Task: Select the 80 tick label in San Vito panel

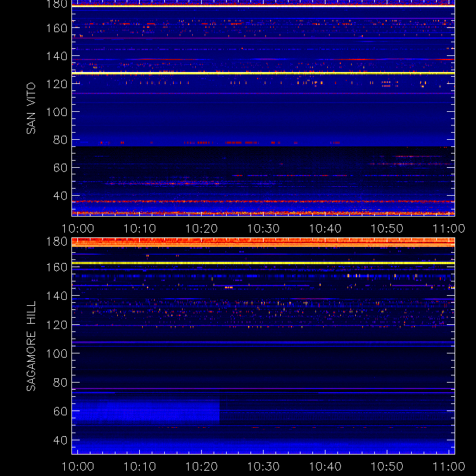Action: pos(60,140)
